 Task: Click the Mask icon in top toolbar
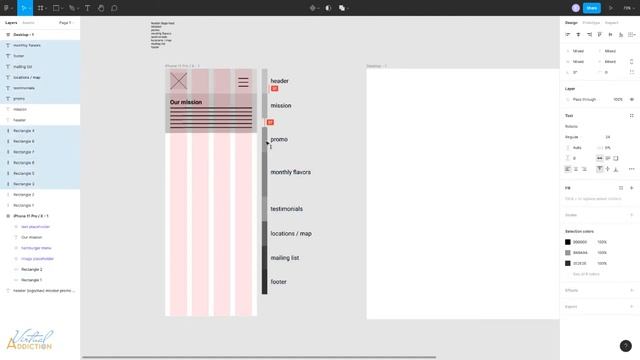pyautogui.click(x=328, y=8)
